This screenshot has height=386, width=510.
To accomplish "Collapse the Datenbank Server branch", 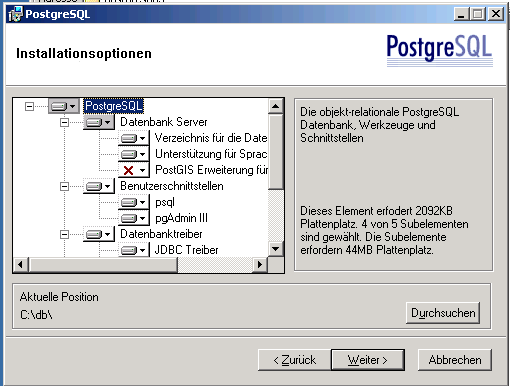I will point(64,122).
